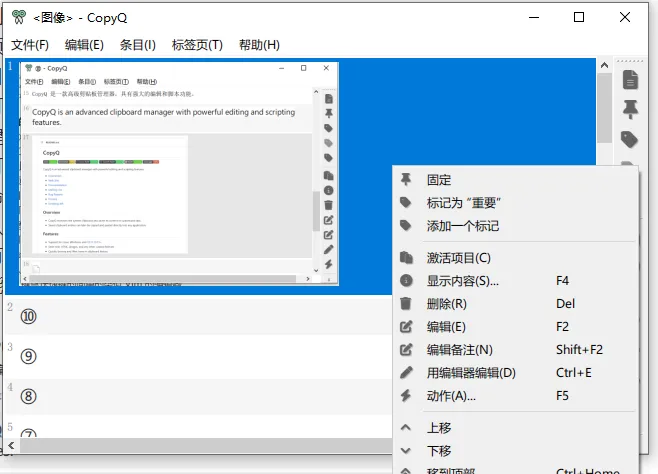Open the 编辑(E) menu in menu bar

(x=84, y=45)
